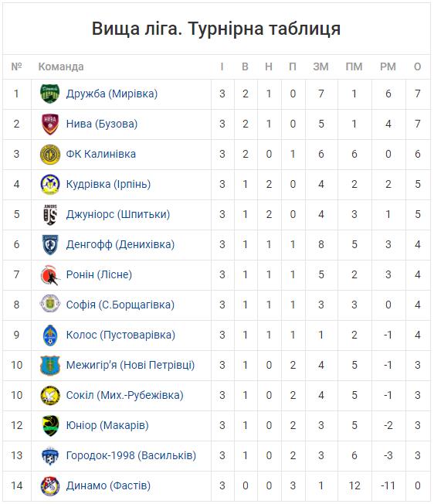Viewport: 434px width, 504px height.
Task: Click the Динамо (Фастів) team crest
Action: (x=50, y=485)
